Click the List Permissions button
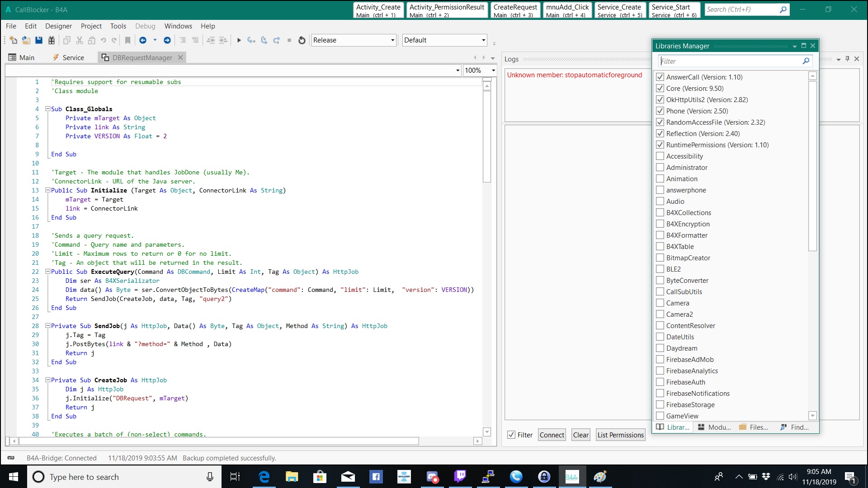 point(620,435)
